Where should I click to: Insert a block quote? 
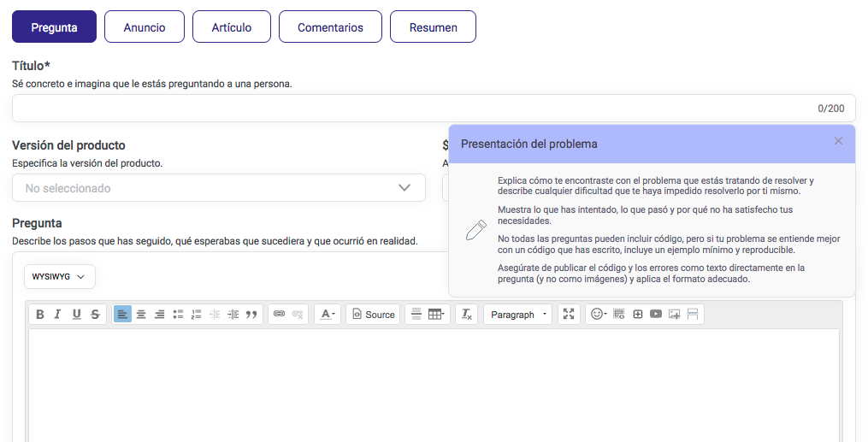pyautogui.click(x=251, y=315)
